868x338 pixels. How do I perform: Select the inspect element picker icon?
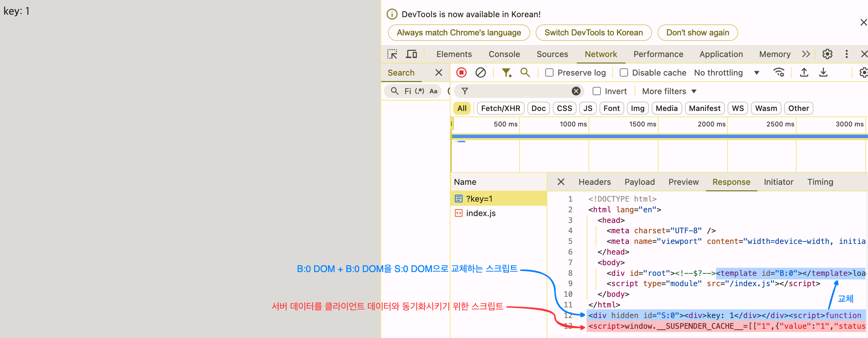pos(392,54)
